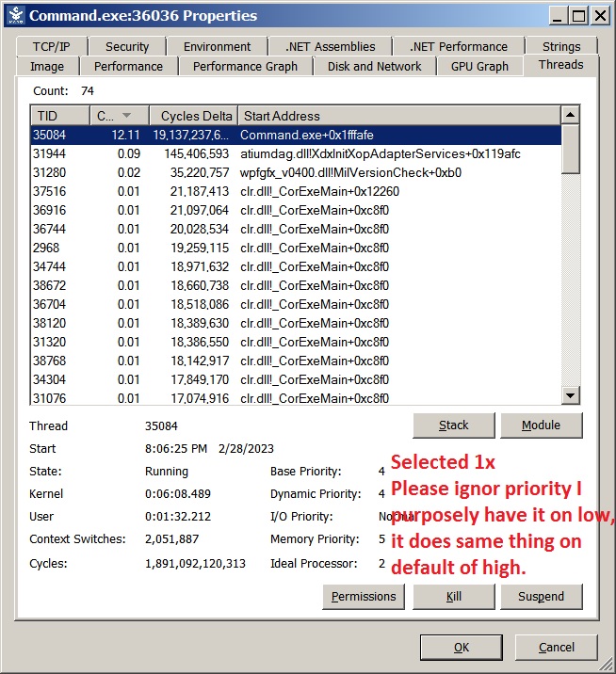Open the .NET Performance tab
Viewport: 616px width, 674px height.
(459, 46)
